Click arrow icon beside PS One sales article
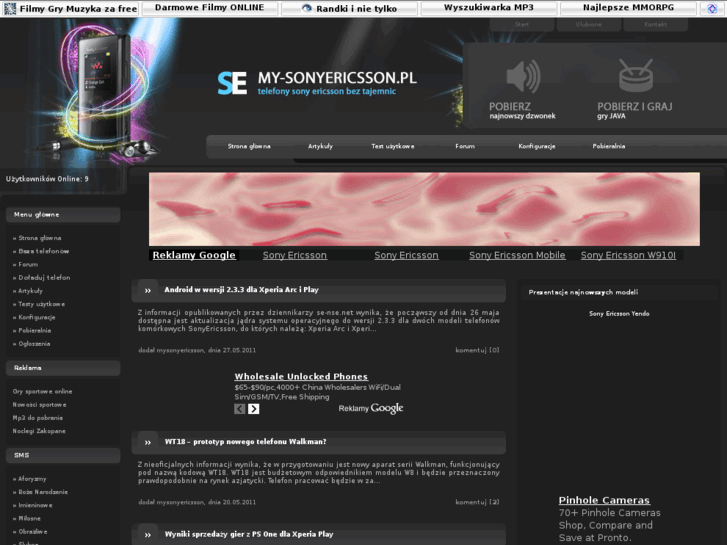This screenshot has height=545, width=727. tap(147, 535)
